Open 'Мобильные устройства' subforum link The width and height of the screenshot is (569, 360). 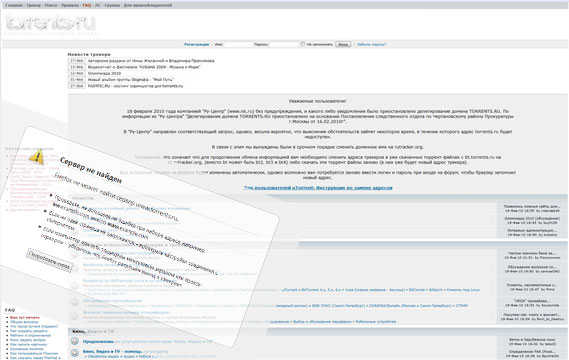click(376, 322)
